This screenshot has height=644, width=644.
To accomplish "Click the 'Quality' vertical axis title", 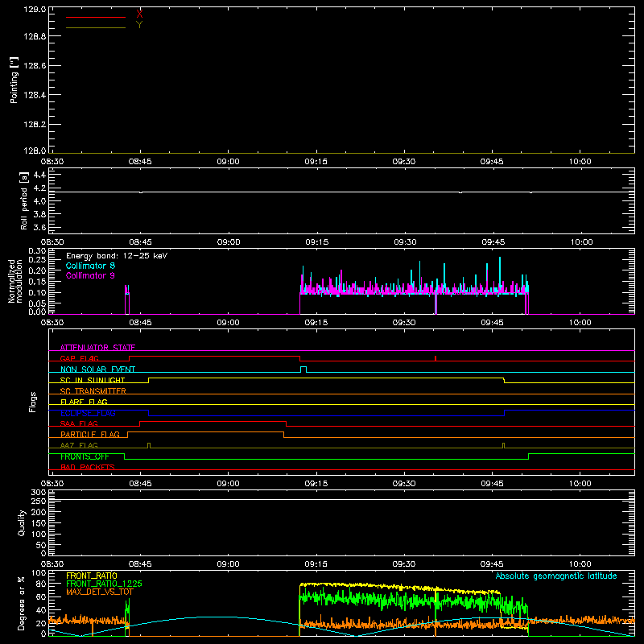I will tap(22, 522).
